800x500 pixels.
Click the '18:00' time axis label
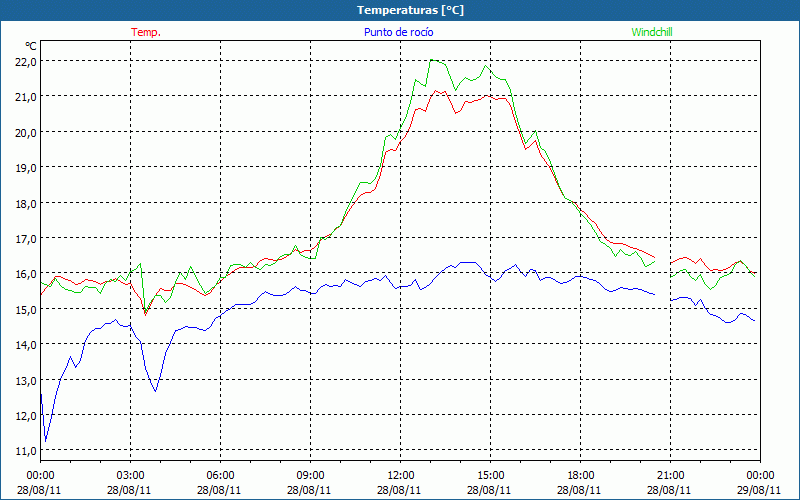[x=581, y=476]
